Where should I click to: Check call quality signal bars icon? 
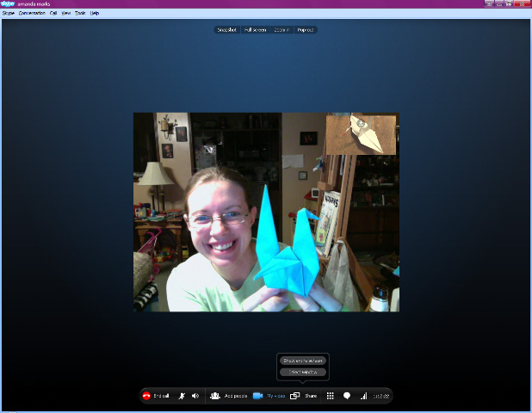363,396
